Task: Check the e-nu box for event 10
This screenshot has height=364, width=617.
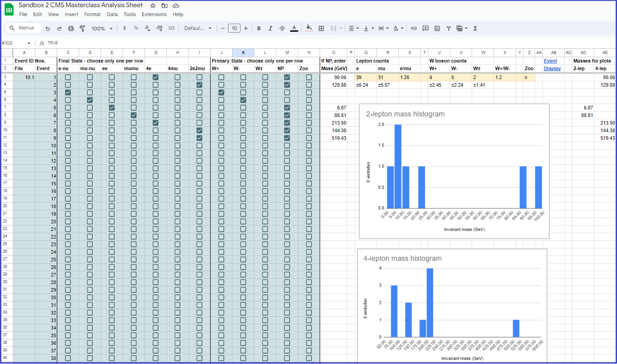Action: [x=68, y=146]
